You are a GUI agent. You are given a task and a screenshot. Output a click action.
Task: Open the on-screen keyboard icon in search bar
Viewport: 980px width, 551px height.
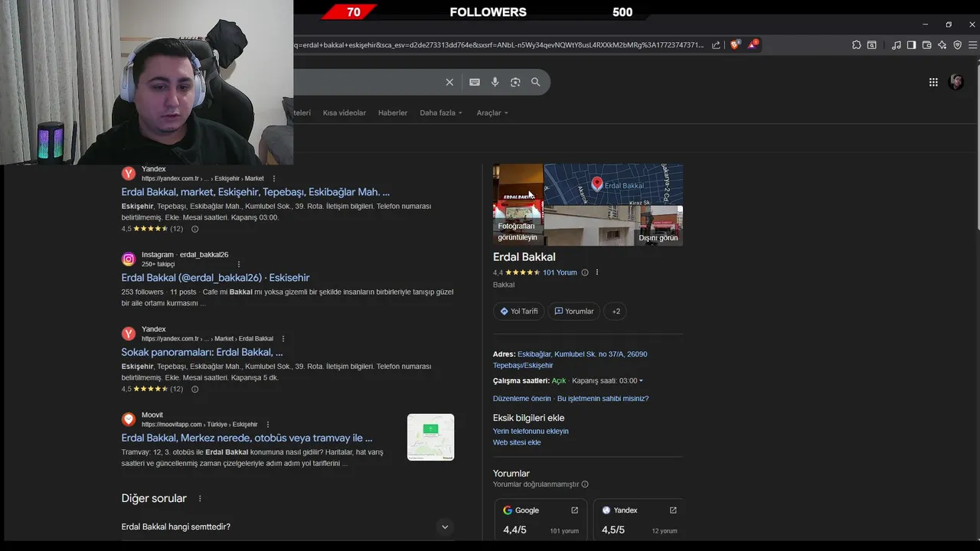[475, 82]
